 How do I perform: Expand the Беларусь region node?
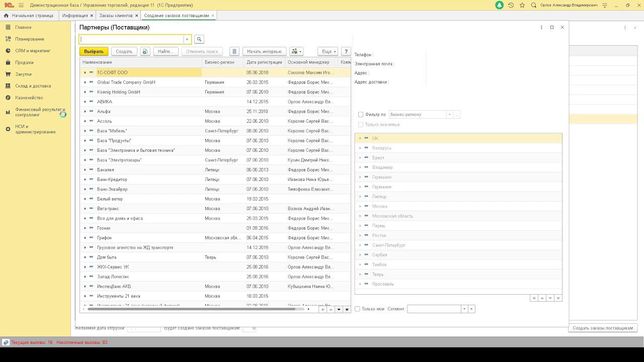[x=360, y=148]
